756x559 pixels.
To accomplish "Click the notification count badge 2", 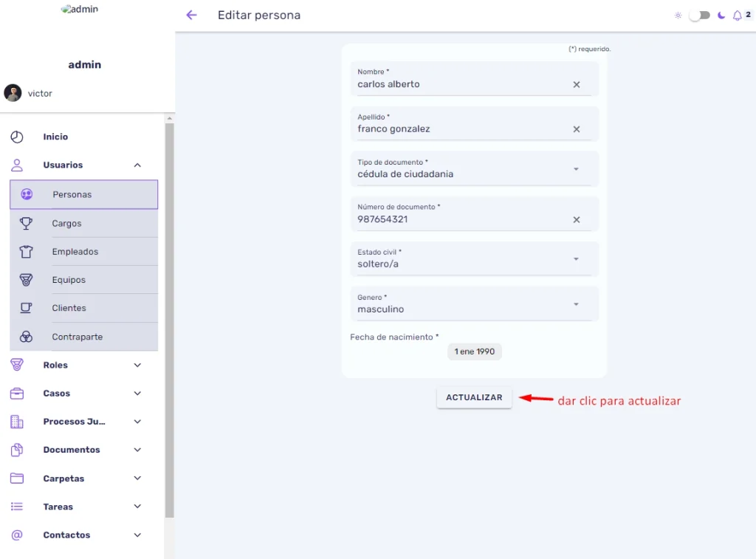I will click(x=748, y=15).
